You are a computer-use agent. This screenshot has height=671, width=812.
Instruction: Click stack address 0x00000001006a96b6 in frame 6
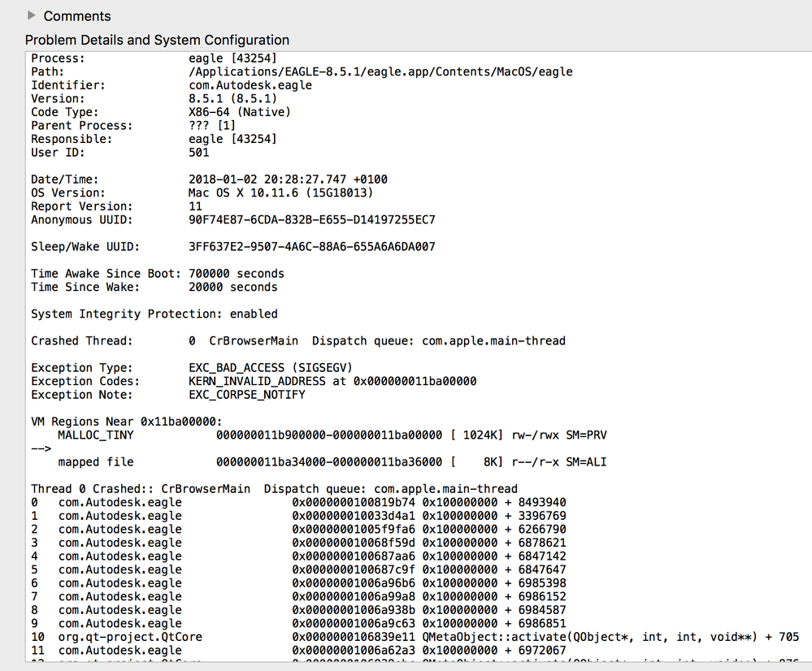click(354, 583)
